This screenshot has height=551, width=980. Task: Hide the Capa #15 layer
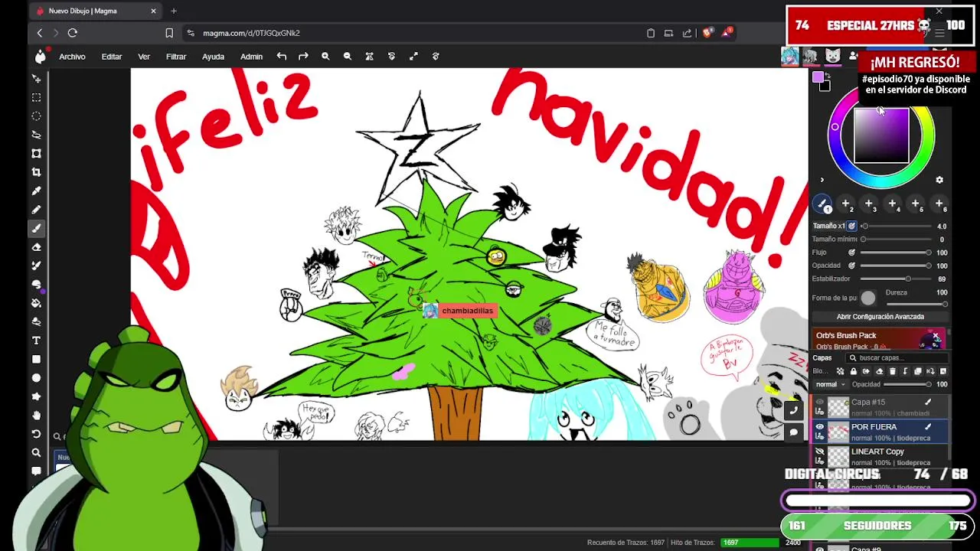[820, 402]
